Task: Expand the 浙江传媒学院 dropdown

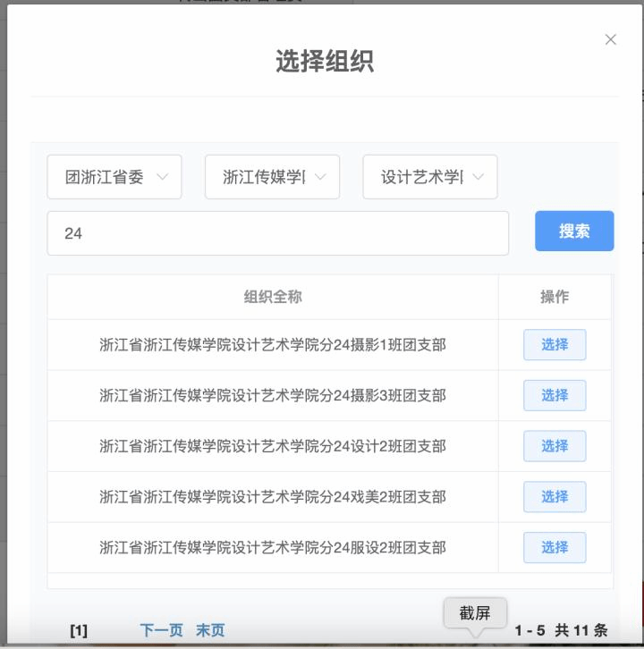Action: coord(272,177)
